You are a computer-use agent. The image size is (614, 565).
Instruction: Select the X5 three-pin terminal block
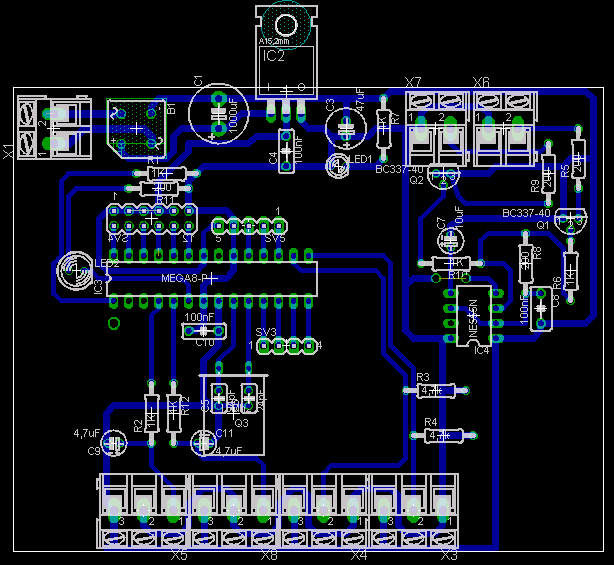click(x=143, y=511)
